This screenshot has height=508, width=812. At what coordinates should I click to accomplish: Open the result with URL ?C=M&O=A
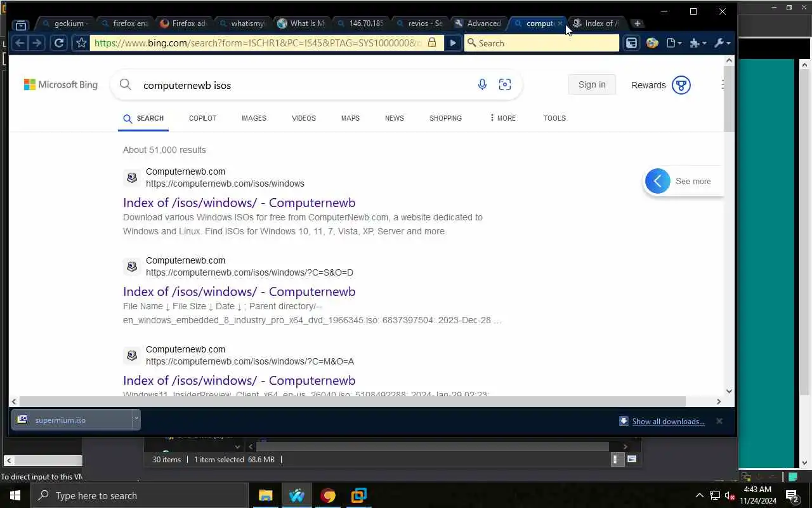pos(239,380)
